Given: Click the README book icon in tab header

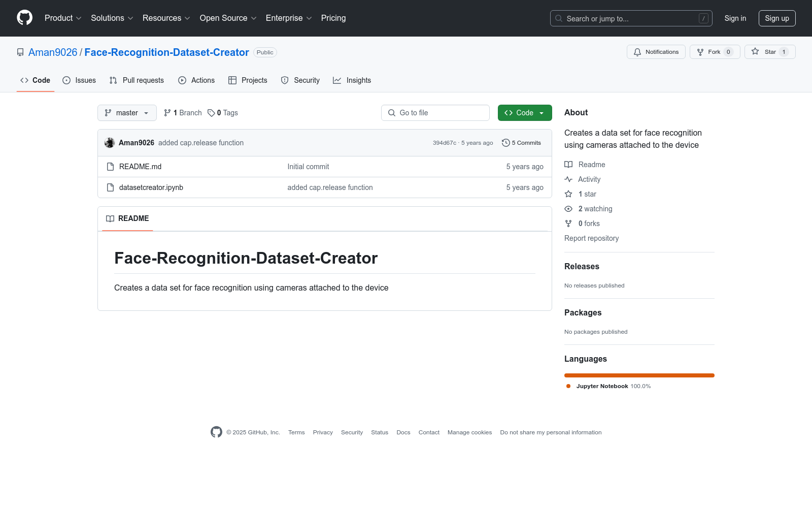Looking at the screenshot, I should 110,218.
